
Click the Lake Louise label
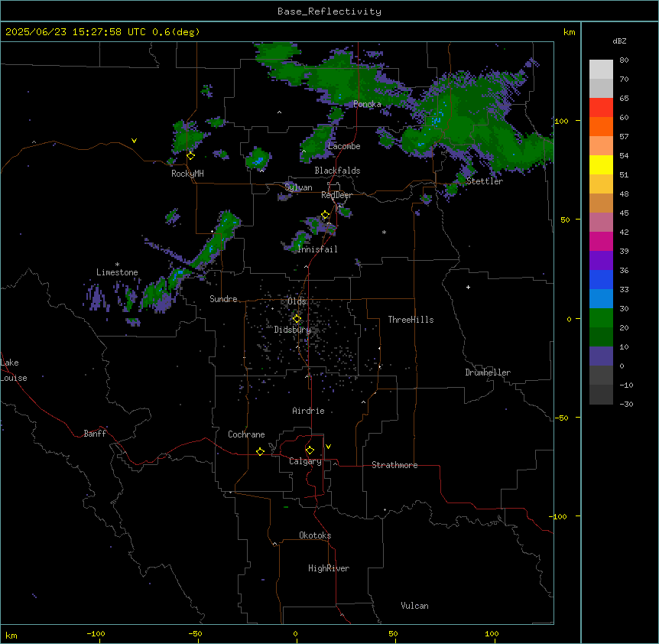tap(14, 370)
